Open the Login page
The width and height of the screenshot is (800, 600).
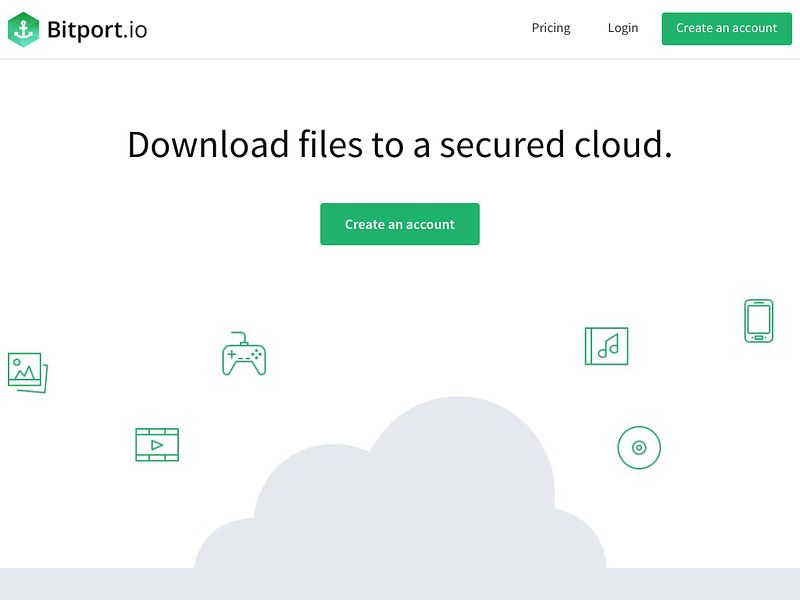(623, 28)
